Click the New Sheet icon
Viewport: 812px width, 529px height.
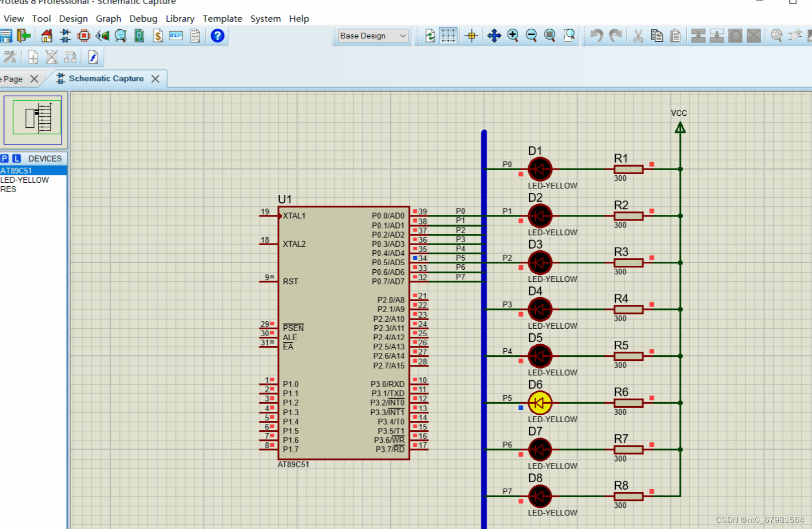pos(33,57)
